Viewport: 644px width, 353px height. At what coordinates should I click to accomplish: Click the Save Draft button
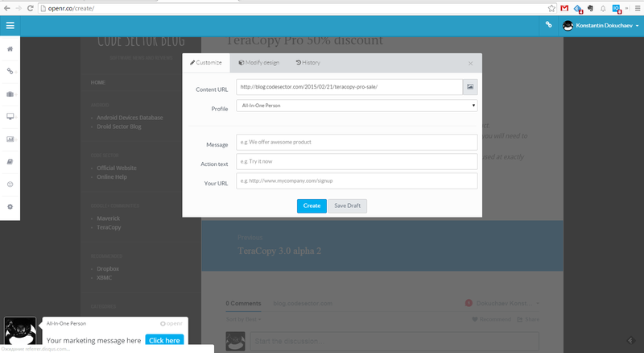[348, 206]
